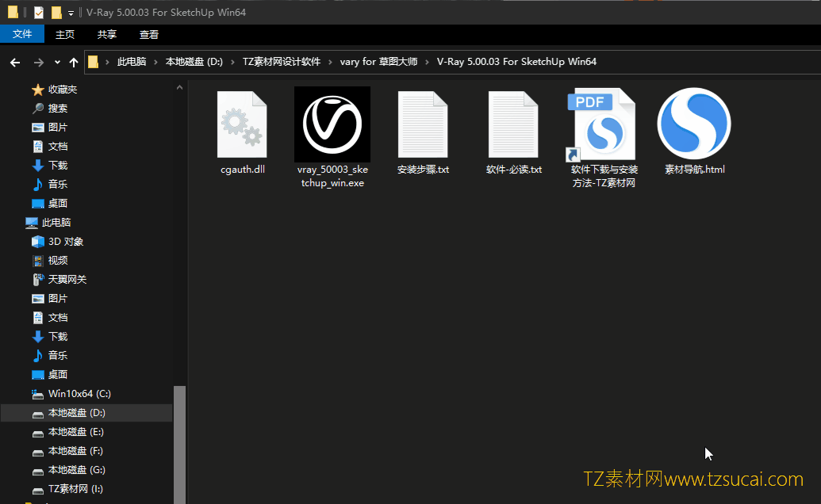The height and width of the screenshot is (504, 821).
Task: Expand chevron after vary for 草图大师 breadcrumb
Action: pos(428,63)
